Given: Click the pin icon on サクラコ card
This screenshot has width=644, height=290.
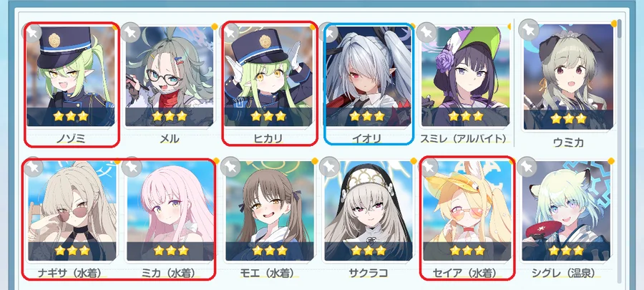Looking at the screenshot, I should [330, 167].
